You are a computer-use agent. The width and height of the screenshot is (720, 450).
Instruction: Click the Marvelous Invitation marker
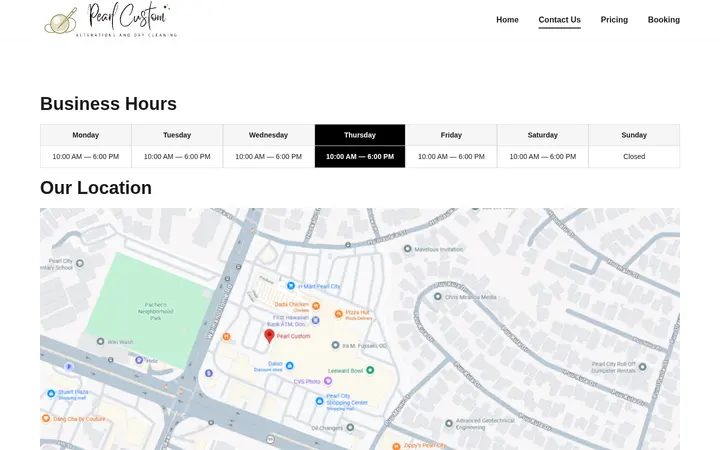tap(407, 249)
